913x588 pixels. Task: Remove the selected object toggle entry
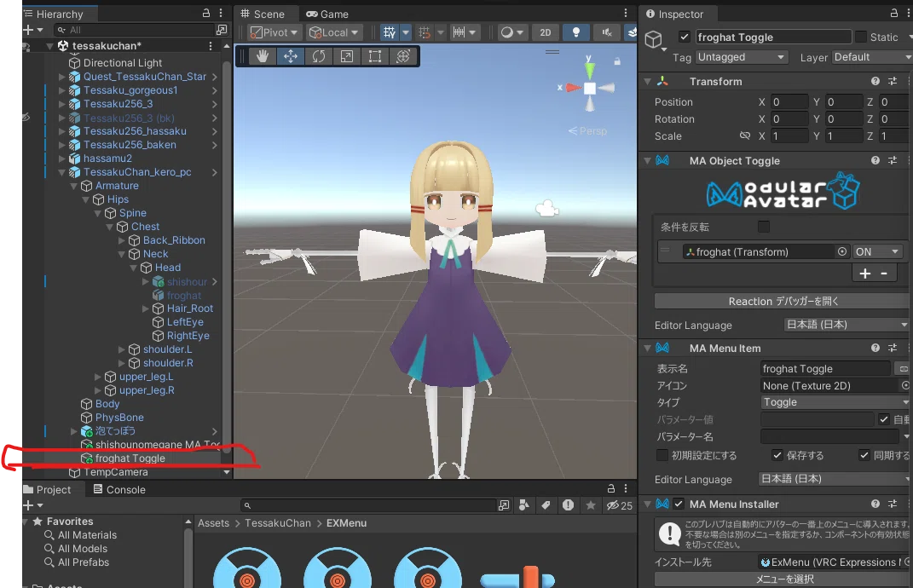point(884,273)
